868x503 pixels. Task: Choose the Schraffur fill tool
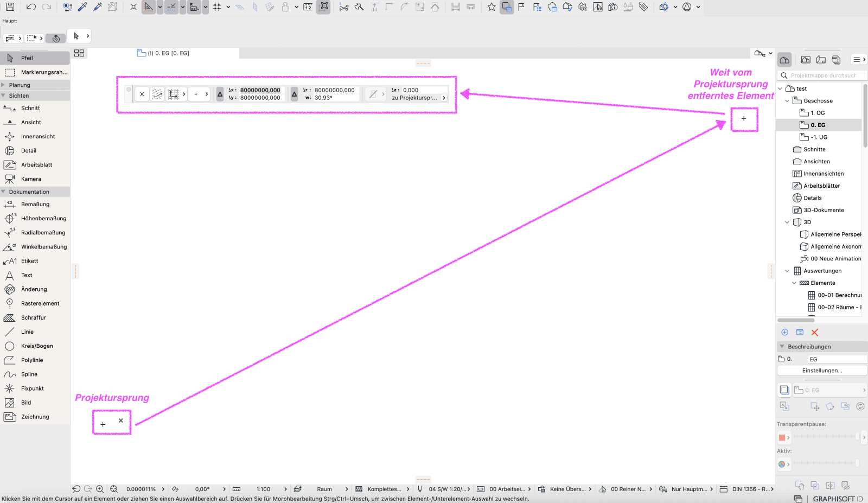coord(33,318)
